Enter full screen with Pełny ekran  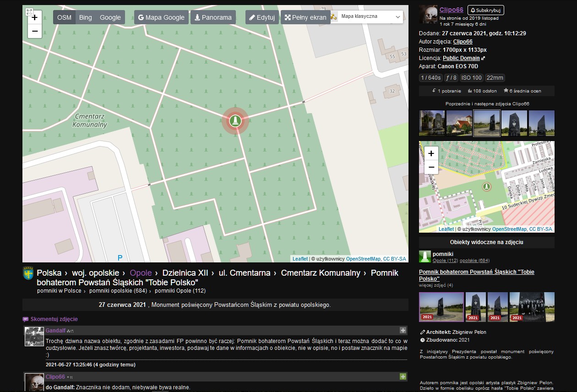[305, 17]
